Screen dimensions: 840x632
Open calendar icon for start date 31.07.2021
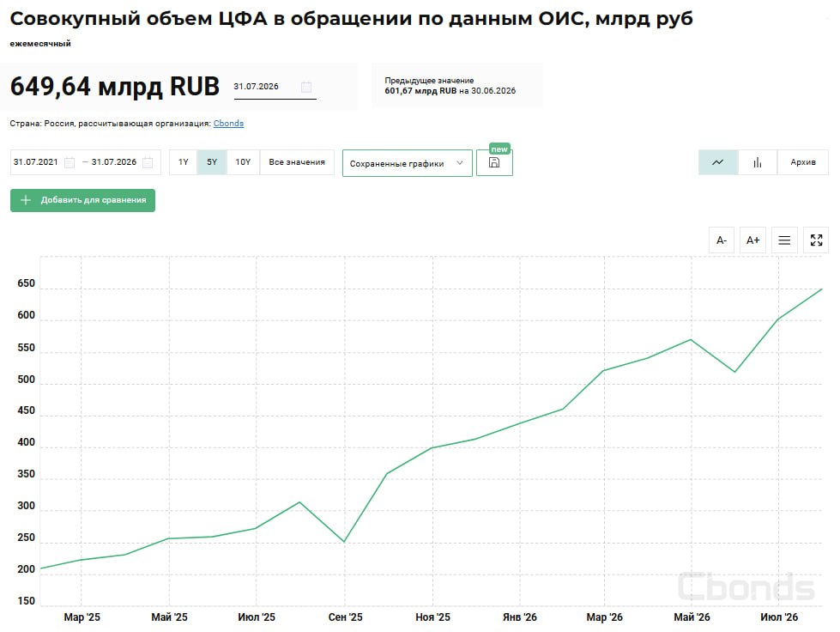(69, 162)
